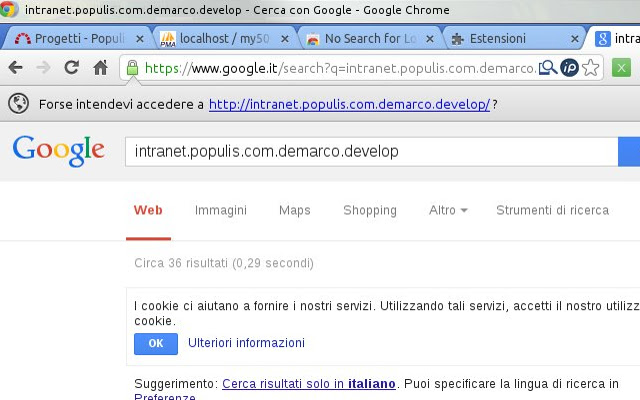This screenshot has width=640, height=400.
Task: Accept cookies with the OK button
Action: coord(156,344)
